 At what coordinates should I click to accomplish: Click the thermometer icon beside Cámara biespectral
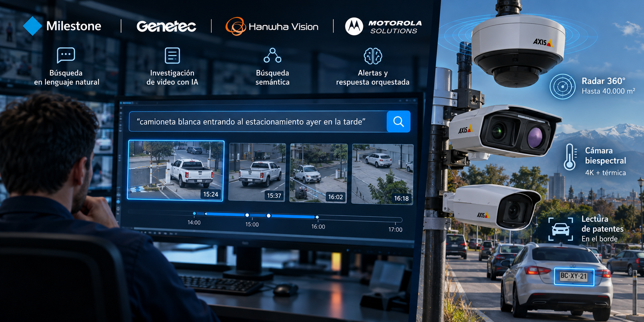[x=570, y=157]
